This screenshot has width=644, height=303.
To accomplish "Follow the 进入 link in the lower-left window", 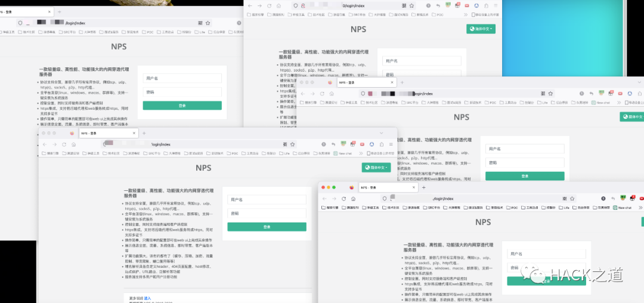I will pos(147,298).
